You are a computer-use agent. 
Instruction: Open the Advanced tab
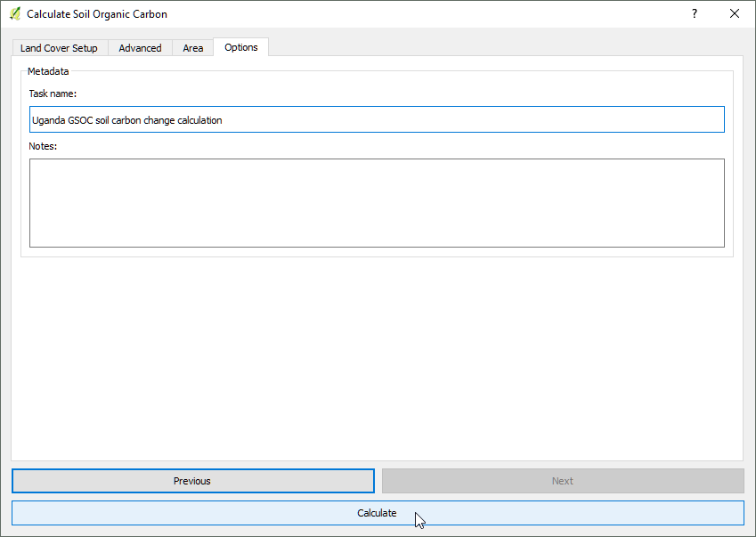pyautogui.click(x=140, y=48)
